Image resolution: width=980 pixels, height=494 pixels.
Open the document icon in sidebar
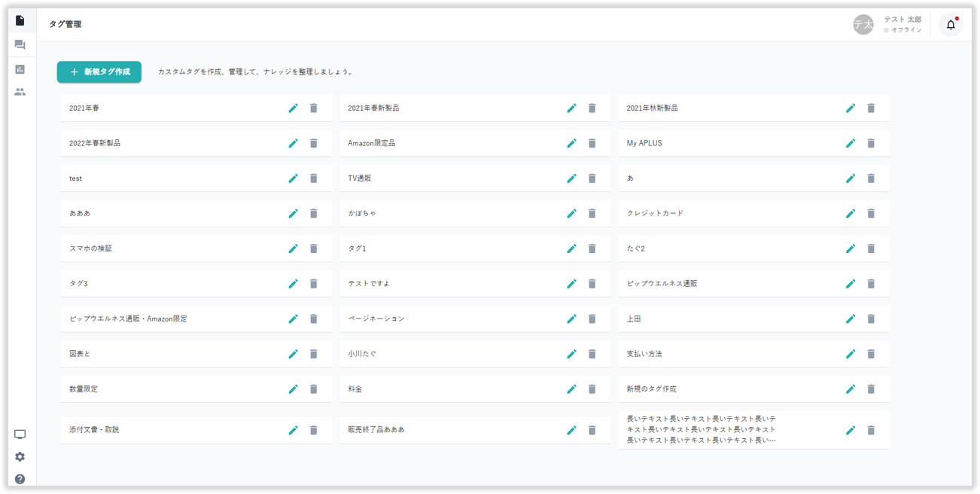(x=20, y=20)
